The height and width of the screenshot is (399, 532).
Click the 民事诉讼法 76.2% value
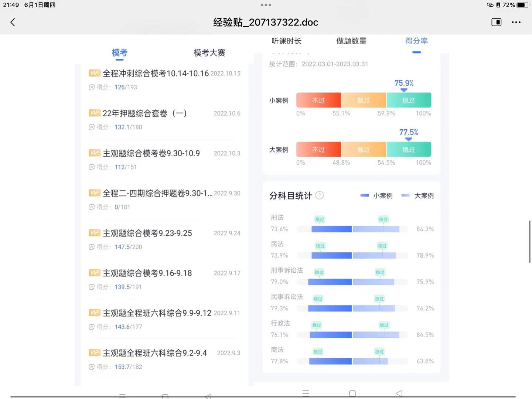tap(425, 308)
